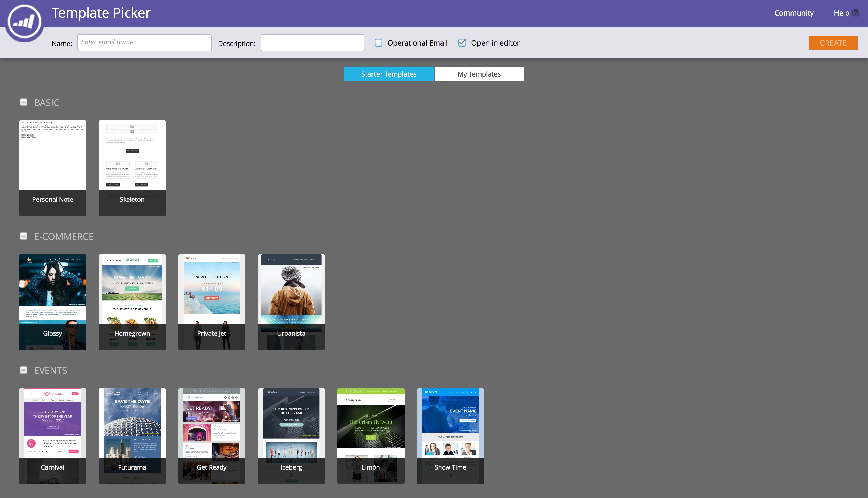Screen dimensions: 868x498
Task: Click the Marketo logo icon
Action: point(25,22)
